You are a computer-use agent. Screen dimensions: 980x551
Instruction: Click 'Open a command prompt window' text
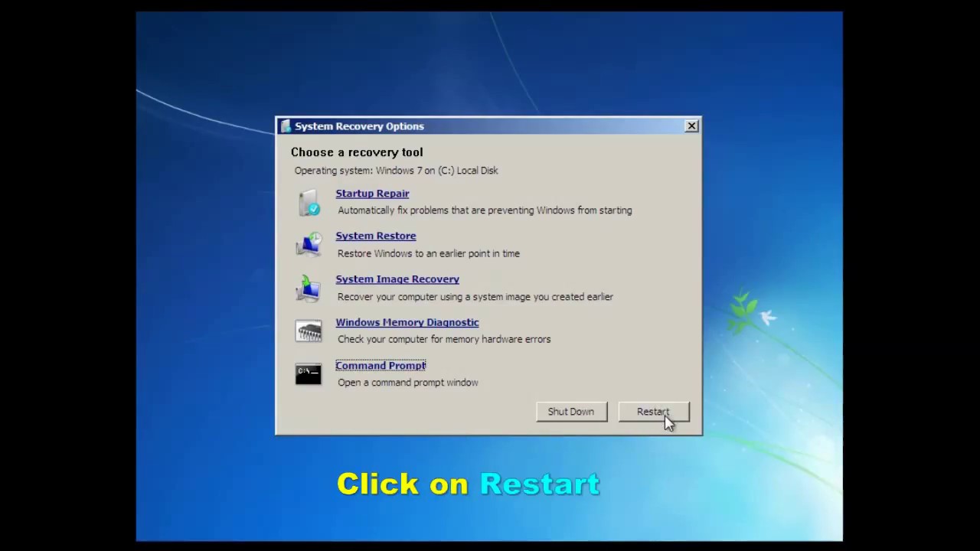(408, 383)
